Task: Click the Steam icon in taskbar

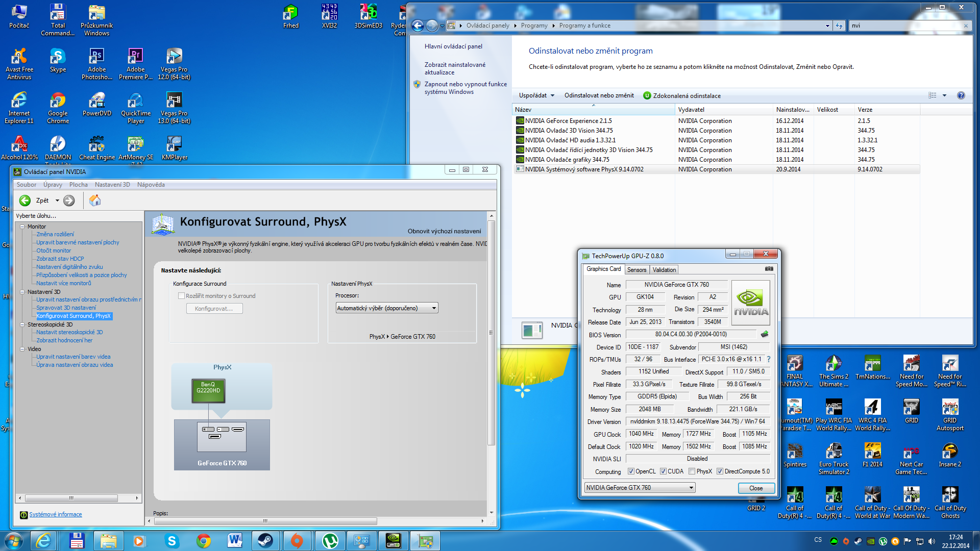Action: [265, 541]
